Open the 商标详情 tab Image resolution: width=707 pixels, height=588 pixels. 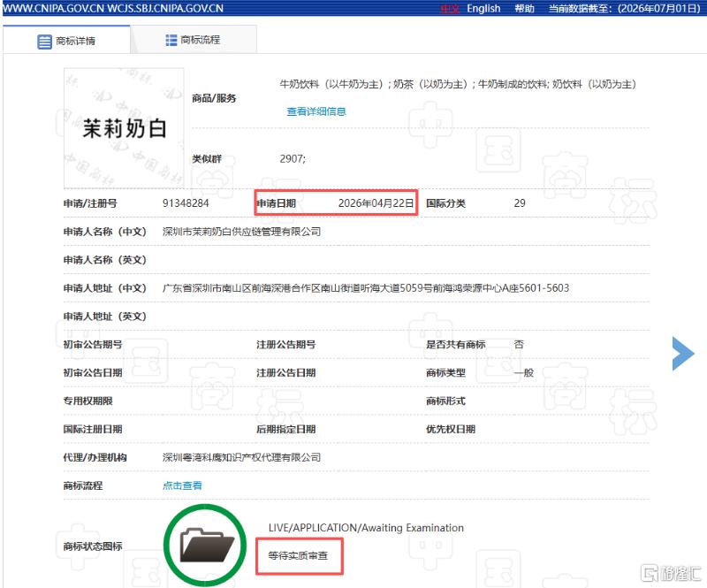[66, 40]
